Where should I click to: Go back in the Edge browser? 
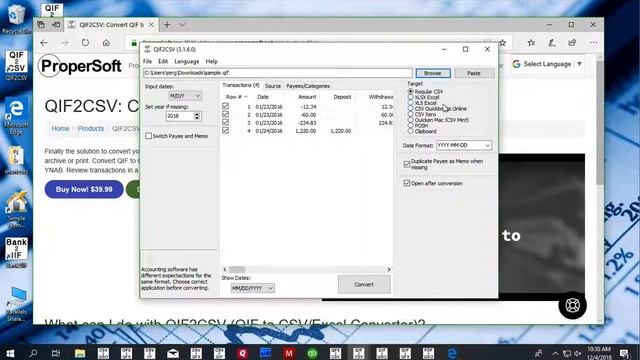coord(44,42)
